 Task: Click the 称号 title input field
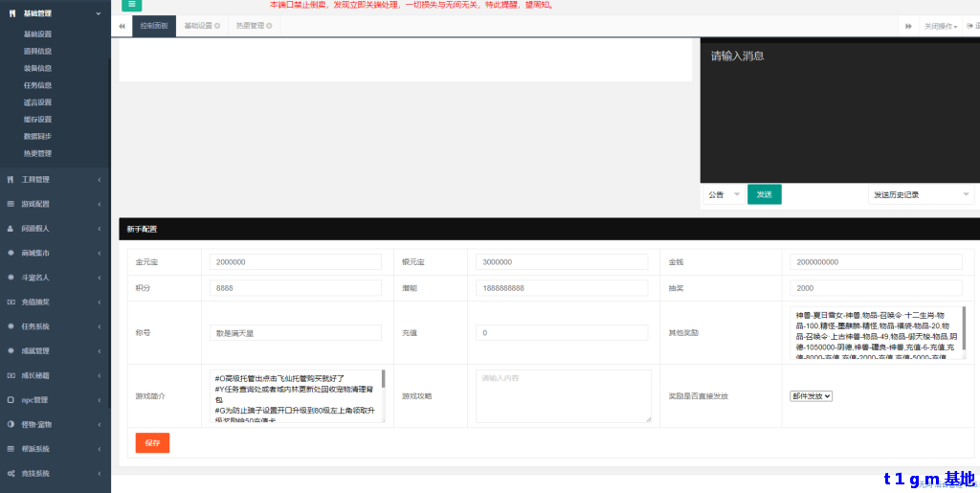296,333
